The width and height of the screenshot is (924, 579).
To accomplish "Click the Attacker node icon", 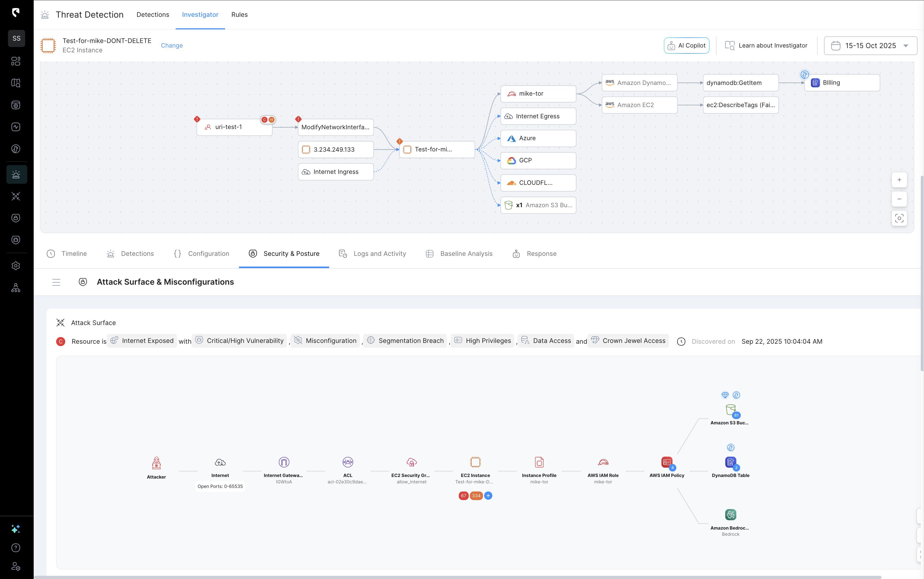I will (x=156, y=463).
